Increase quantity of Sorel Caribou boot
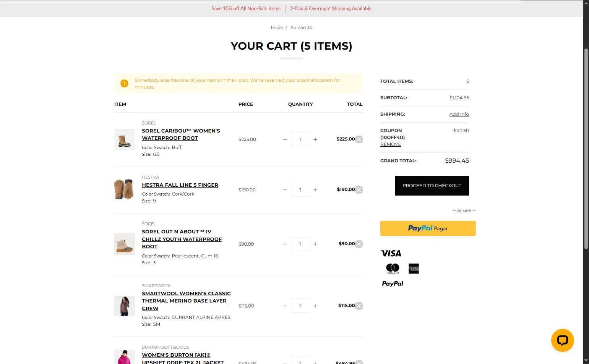The height and width of the screenshot is (364, 589). coord(315,139)
